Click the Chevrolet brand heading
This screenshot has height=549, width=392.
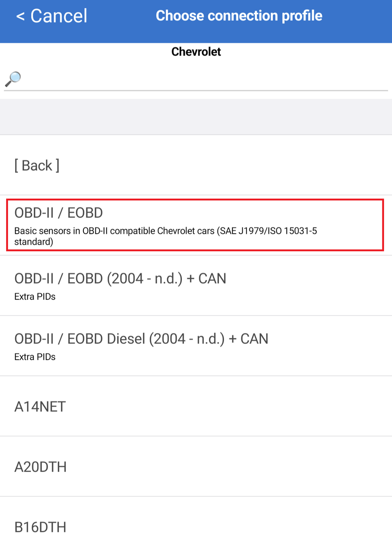coord(196,52)
